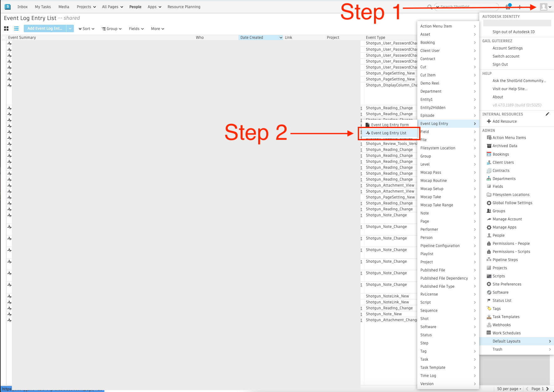Go to My Tasks
The image size is (554, 392).
[x=43, y=7]
